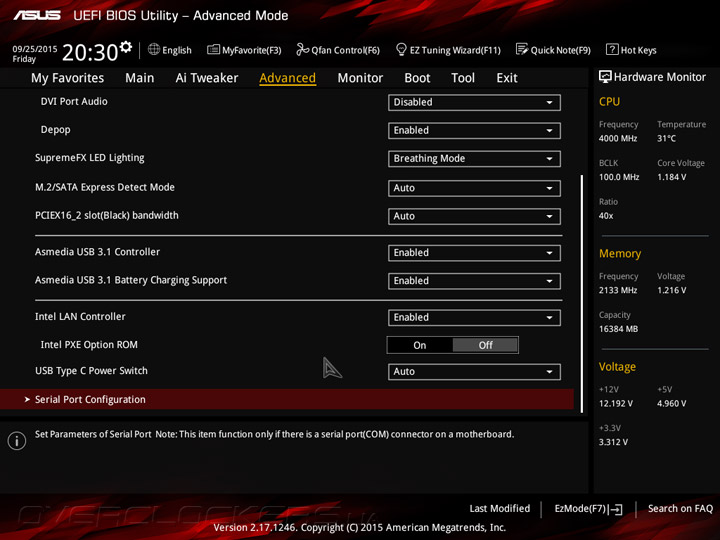Click the gear icon next to the clock

(125, 47)
